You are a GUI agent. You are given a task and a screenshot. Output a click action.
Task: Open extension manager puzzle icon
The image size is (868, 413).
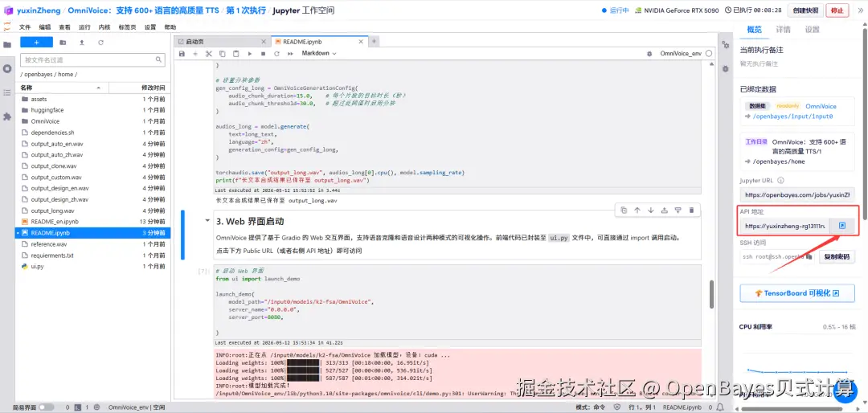(x=7, y=117)
